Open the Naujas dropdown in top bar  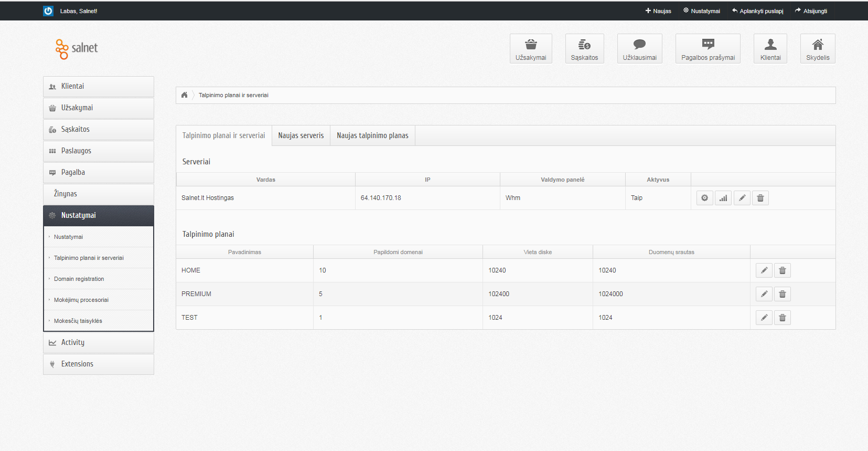[658, 11]
